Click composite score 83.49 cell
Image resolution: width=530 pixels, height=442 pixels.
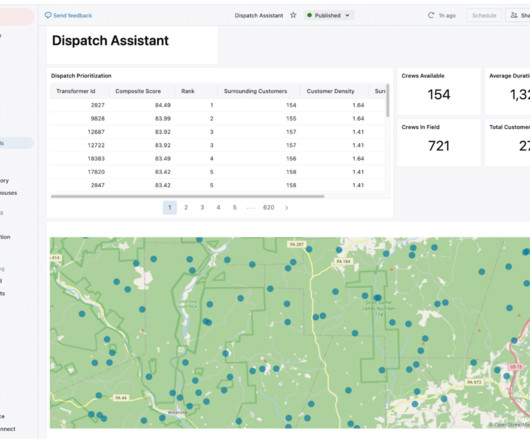point(163,158)
